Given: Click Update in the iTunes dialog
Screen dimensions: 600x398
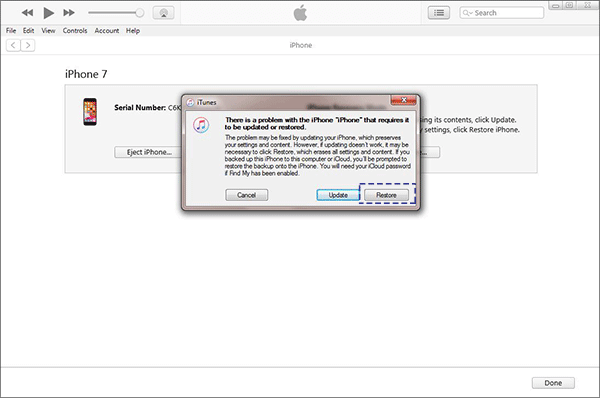Looking at the screenshot, I should click(x=338, y=195).
